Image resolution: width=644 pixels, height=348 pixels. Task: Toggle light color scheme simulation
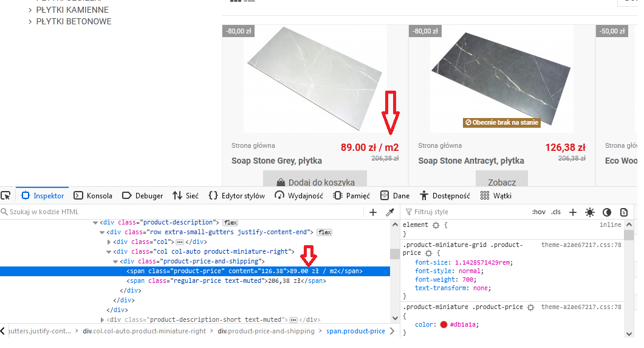[x=590, y=212]
